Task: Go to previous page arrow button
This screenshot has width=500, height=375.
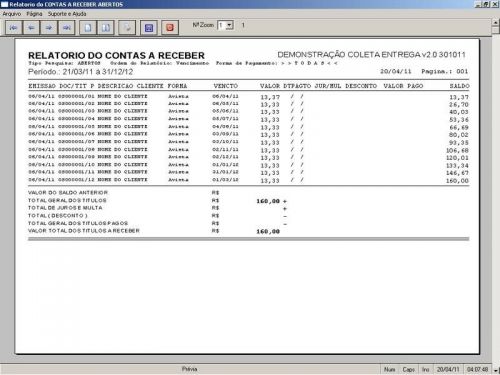Action: (31, 27)
